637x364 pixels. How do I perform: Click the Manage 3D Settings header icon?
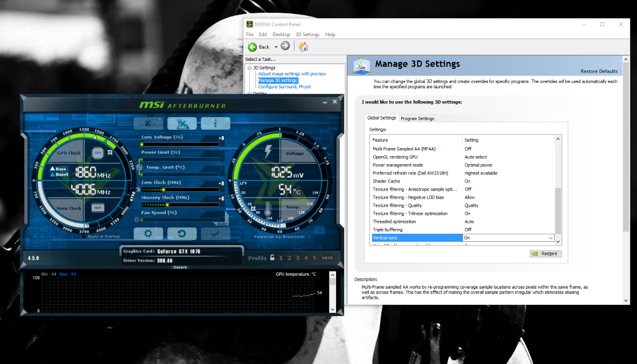(x=361, y=66)
